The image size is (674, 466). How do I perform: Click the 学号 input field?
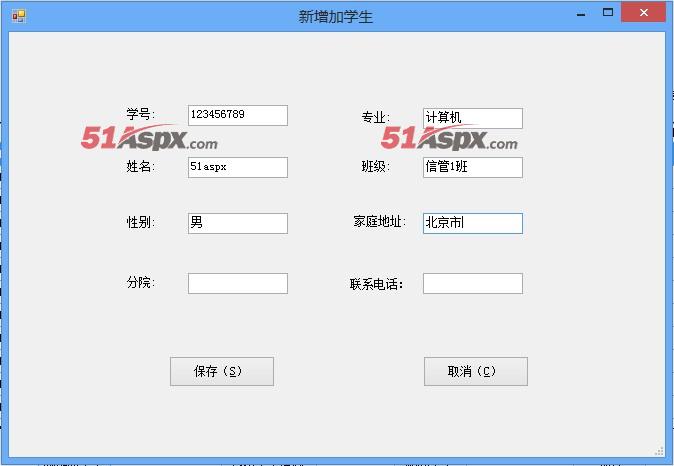238,115
